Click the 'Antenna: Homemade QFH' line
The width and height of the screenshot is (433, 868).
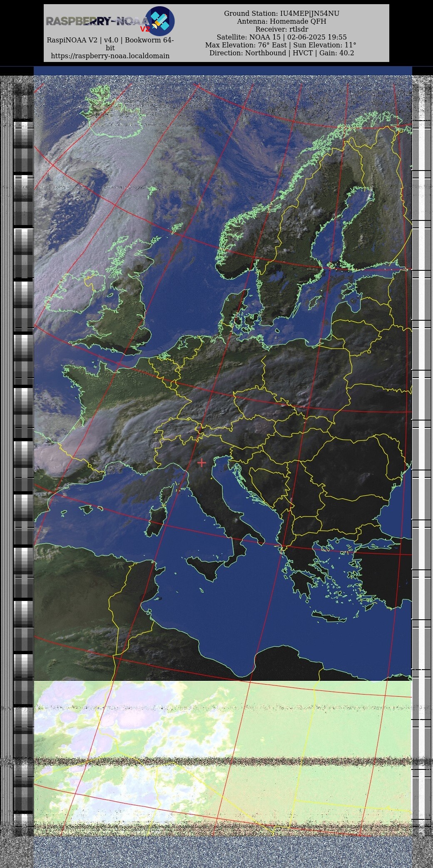pos(281,21)
